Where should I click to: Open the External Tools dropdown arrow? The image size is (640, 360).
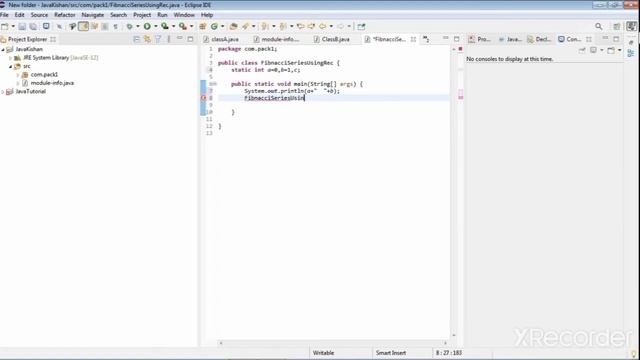coord(191,27)
